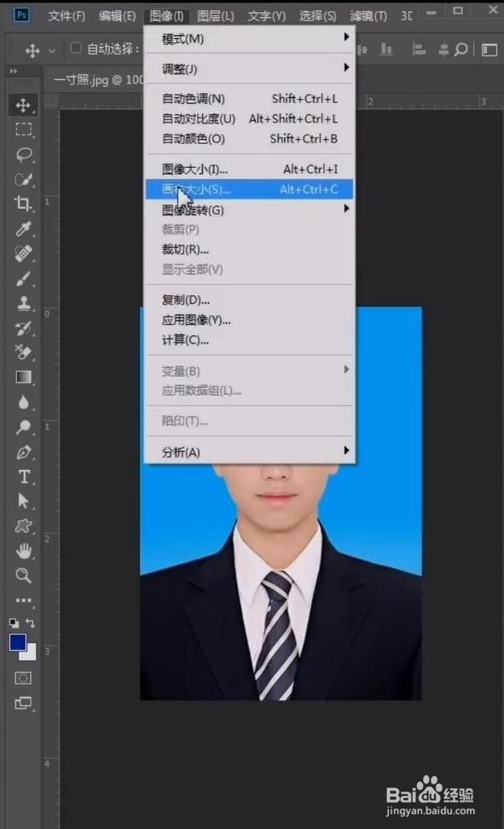504x829 pixels.
Task: Expand the 分析(A) submenu
Action: coord(250,451)
